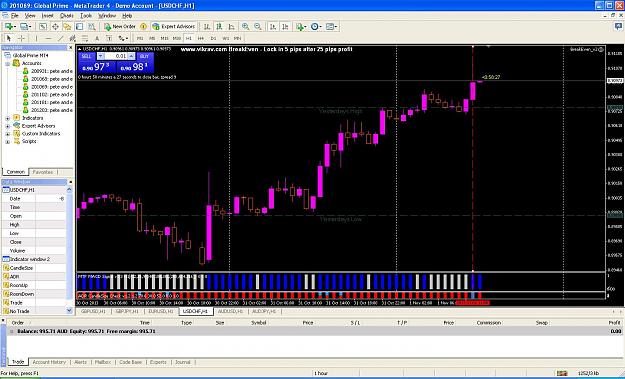This screenshot has height=379, width=625.
Task: Open the Profiles toolbar icon
Action: (25, 26)
